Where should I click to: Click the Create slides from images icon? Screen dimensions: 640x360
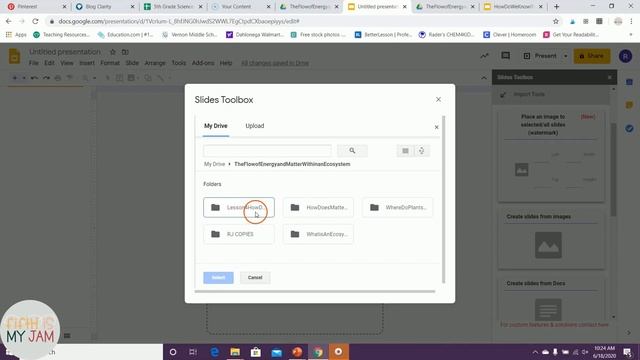coord(548,245)
